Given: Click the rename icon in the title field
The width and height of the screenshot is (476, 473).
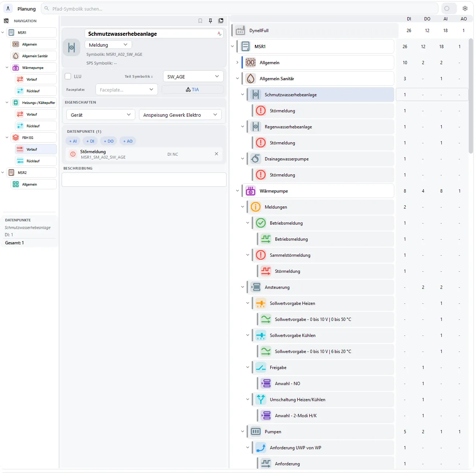Looking at the screenshot, I should click(x=219, y=34).
